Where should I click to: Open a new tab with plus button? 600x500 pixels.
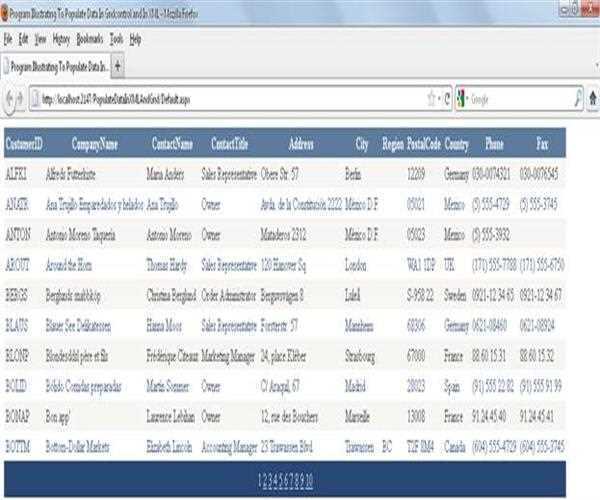(x=119, y=66)
